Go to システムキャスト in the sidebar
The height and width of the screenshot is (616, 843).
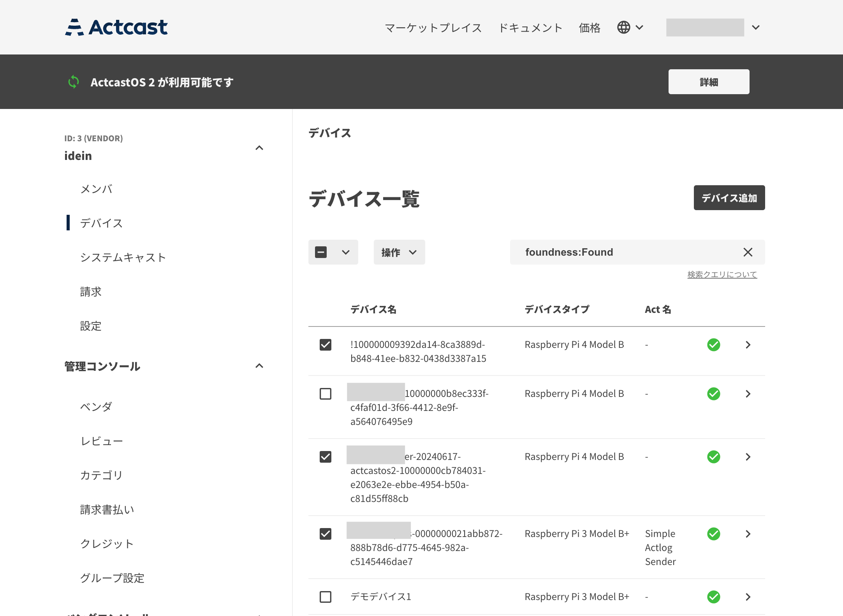click(x=123, y=257)
